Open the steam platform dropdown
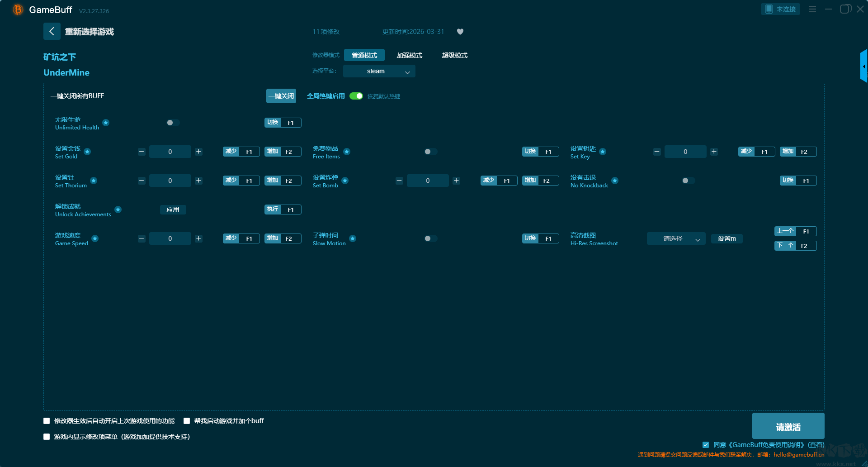 [379, 71]
